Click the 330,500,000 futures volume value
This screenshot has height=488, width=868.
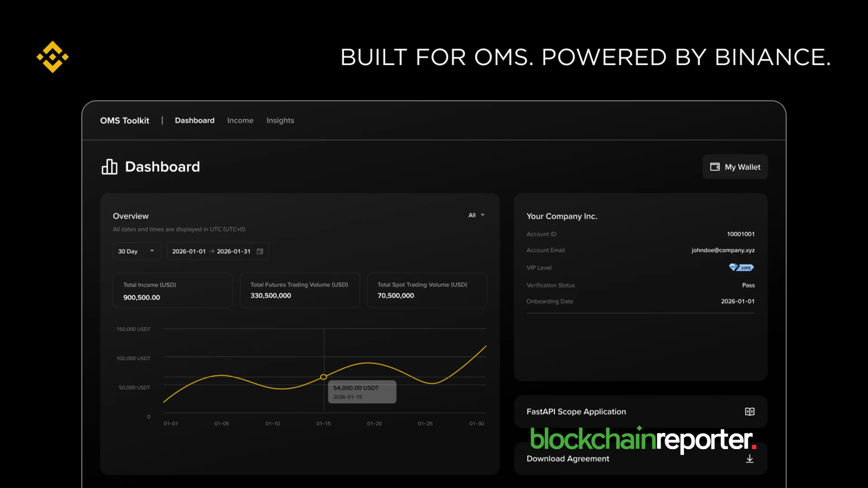click(x=271, y=296)
